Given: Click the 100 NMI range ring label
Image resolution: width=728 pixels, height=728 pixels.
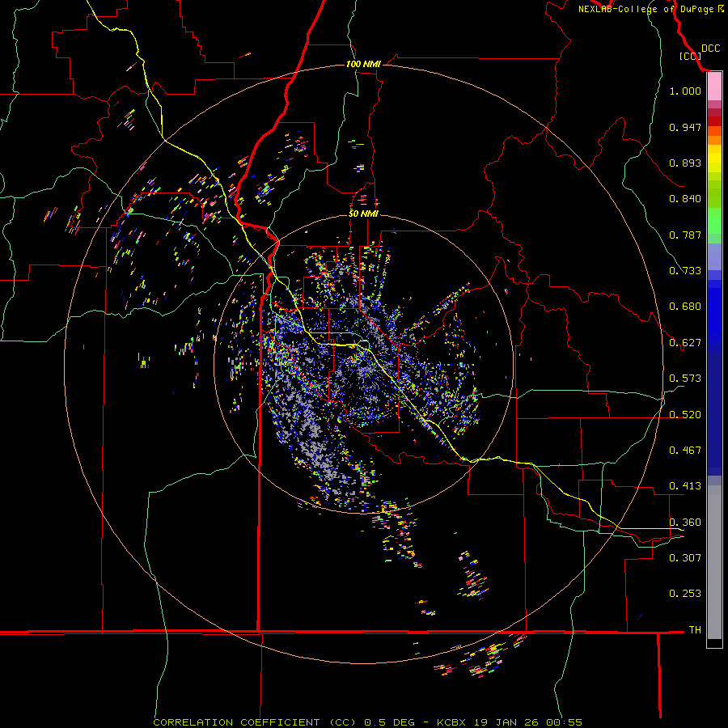Looking at the screenshot, I should point(363,64).
